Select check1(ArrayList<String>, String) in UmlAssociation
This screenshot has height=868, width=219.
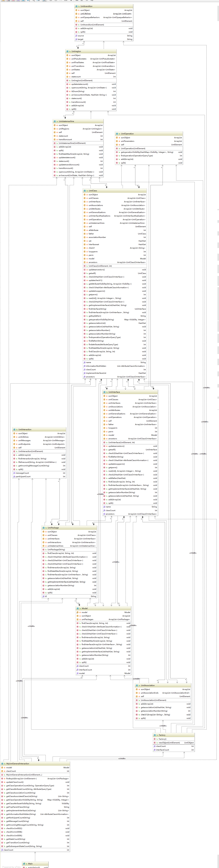(x=163, y=715)
